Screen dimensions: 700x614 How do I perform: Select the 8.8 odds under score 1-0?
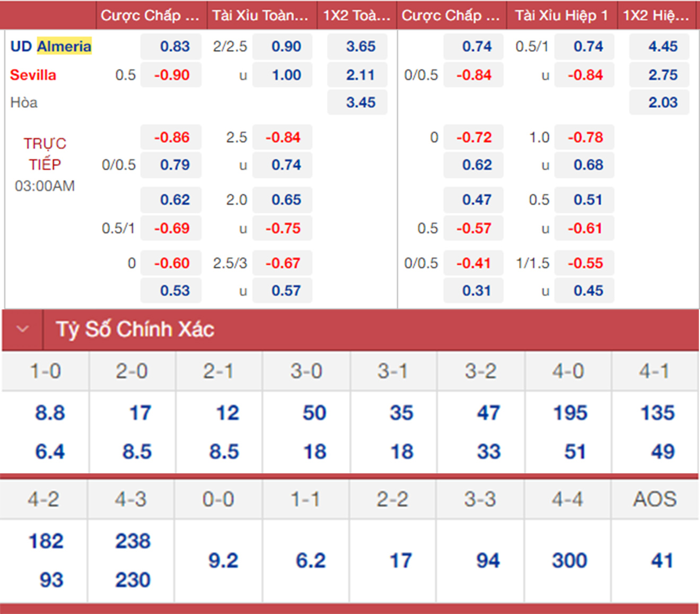click(x=50, y=413)
